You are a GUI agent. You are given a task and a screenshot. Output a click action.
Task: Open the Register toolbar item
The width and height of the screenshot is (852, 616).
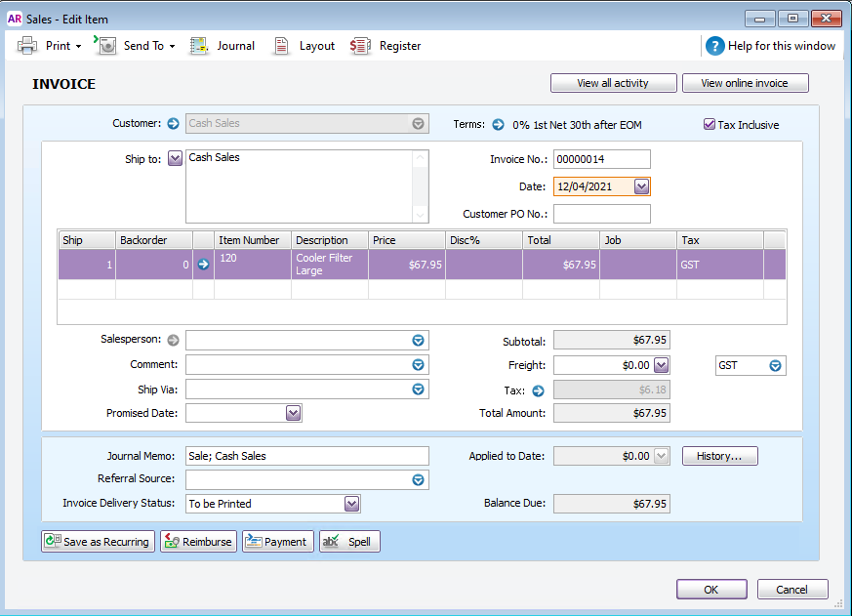coord(385,46)
